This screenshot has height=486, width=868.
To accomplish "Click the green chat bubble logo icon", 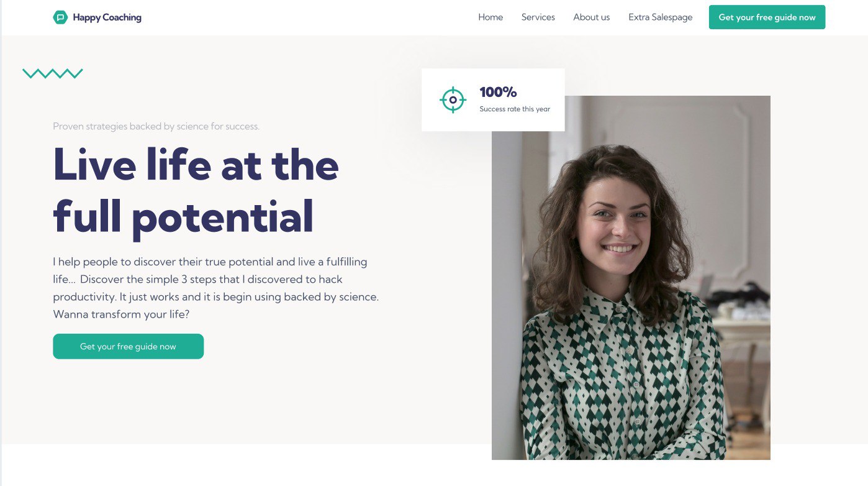I will (60, 17).
